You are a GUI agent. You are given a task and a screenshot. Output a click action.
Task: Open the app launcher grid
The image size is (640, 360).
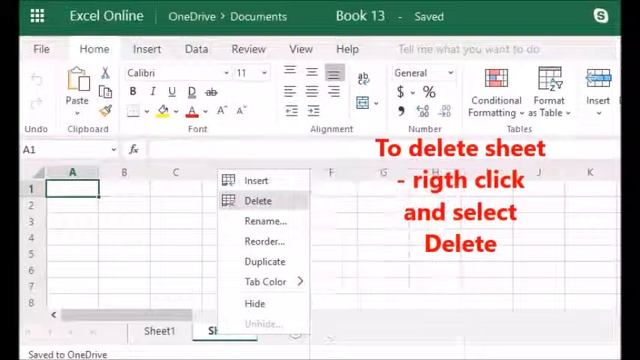(x=37, y=16)
